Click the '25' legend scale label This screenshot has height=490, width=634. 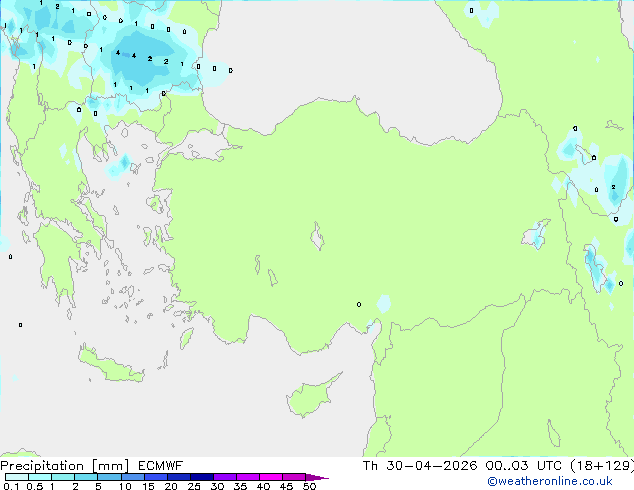(194, 486)
